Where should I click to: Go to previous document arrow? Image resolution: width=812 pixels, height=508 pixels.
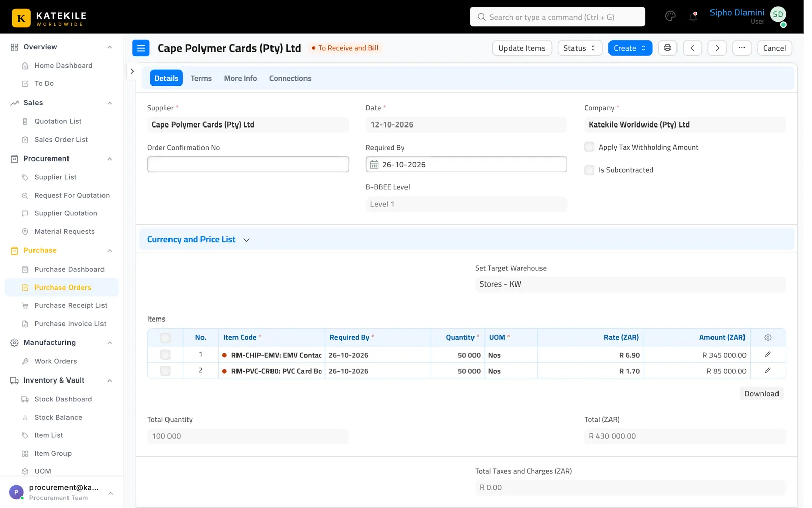pos(692,48)
